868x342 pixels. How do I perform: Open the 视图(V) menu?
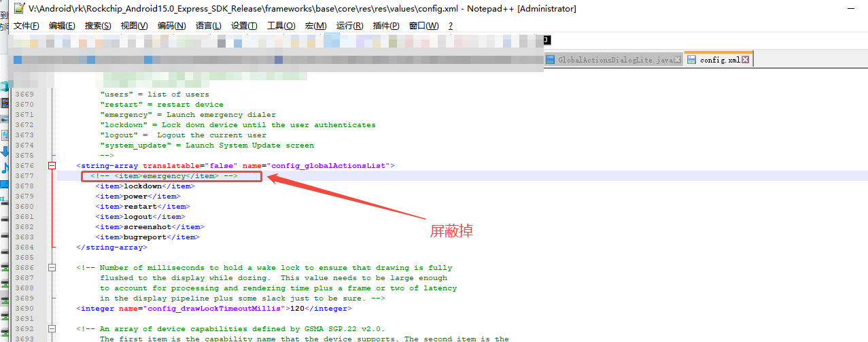click(134, 26)
